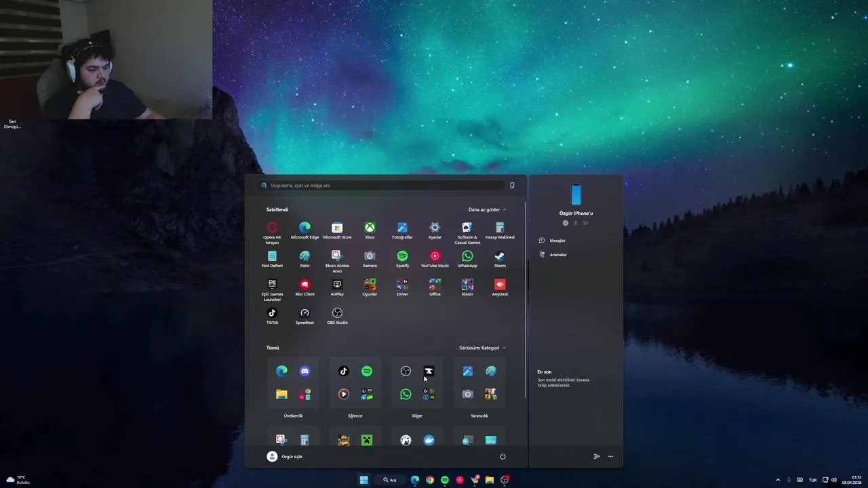The width and height of the screenshot is (868, 488).
Task: Open Minecraft icon in bottom category row
Action: 367,441
